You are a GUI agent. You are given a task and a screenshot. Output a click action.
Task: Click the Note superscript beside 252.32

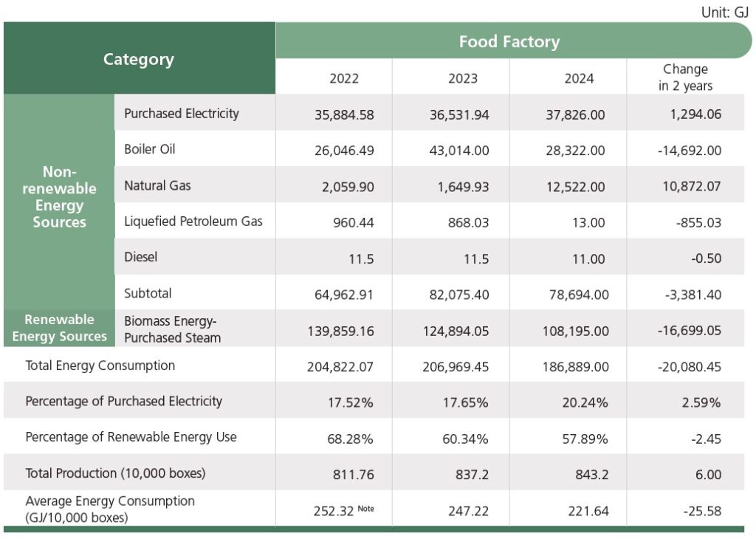coord(368,507)
